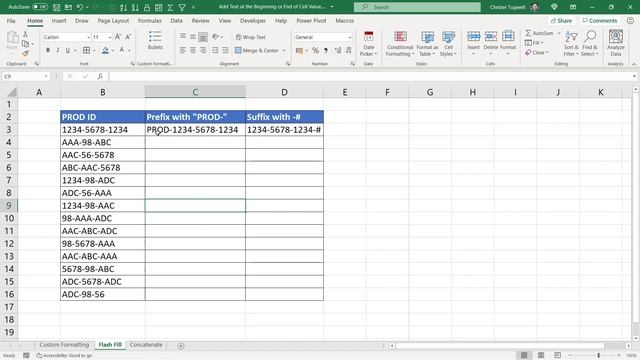The width and height of the screenshot is (640, 360).
Task: Toggle the AutoSave switch
Action: point(40,7)
